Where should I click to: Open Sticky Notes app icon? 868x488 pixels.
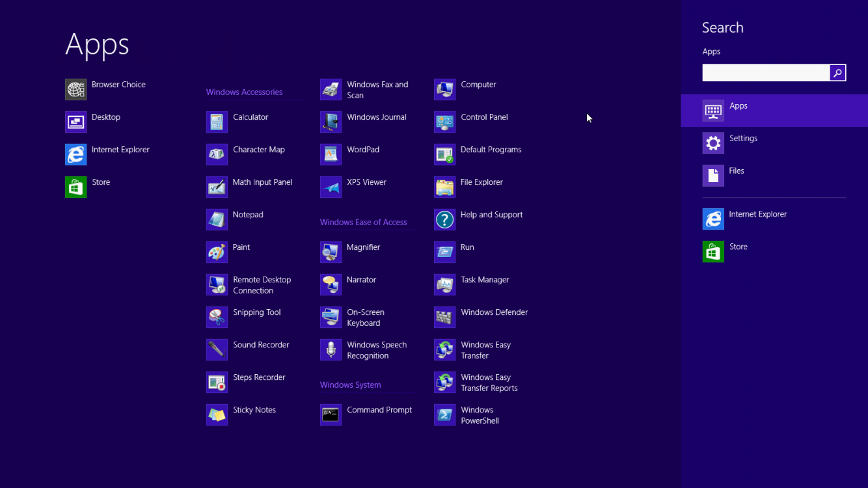click(217, 414)
